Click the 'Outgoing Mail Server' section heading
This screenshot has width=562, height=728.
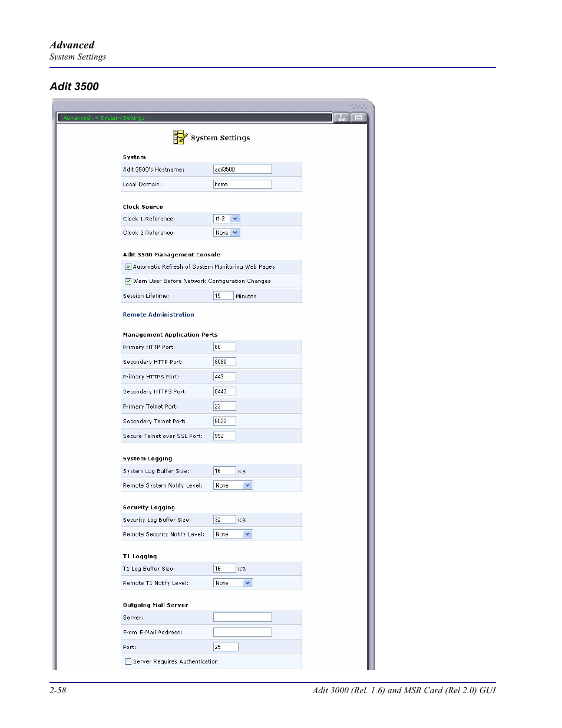(x=155, y=605)
